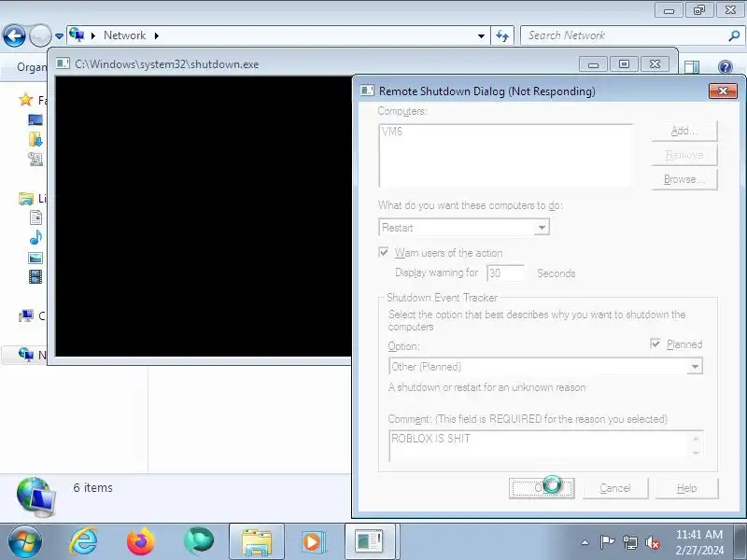
Task: Click the Network breadcrumb in the address bar
Action: coord(124,35)
